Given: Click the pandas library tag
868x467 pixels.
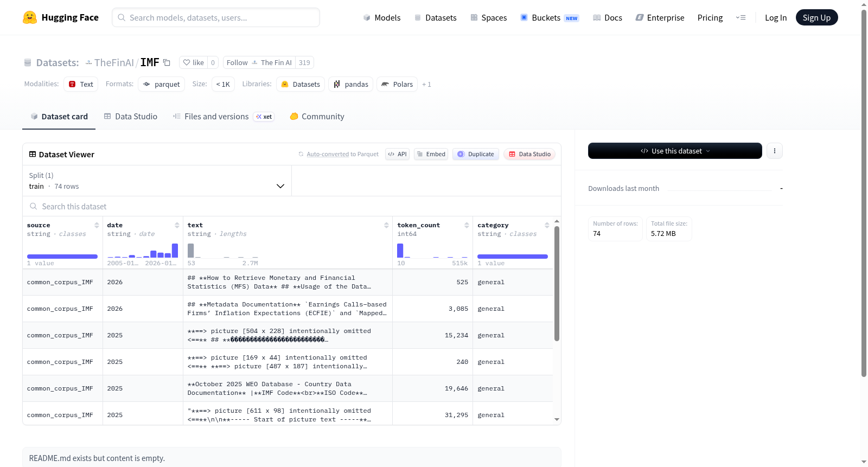Looking at the screenshot, I should coord(350,84).
